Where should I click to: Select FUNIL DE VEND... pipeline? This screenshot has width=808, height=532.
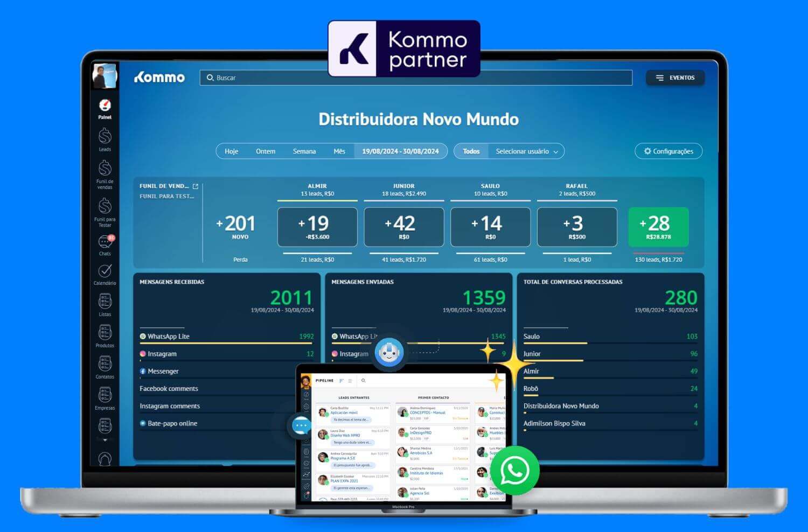click(164, 186)
